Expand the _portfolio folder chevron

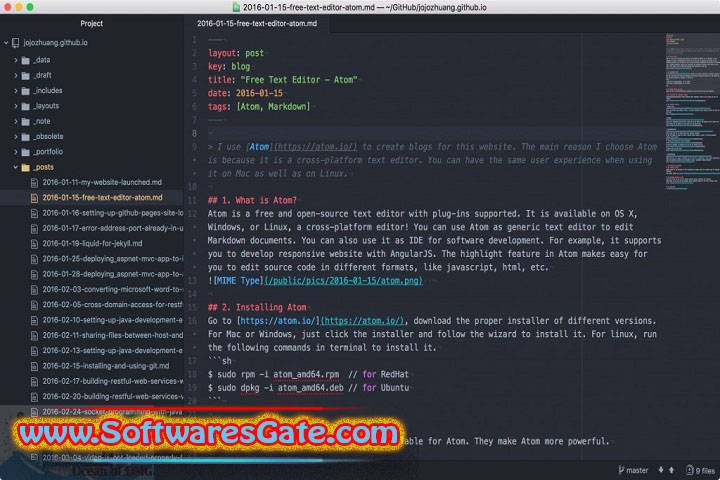pos(16,152)
